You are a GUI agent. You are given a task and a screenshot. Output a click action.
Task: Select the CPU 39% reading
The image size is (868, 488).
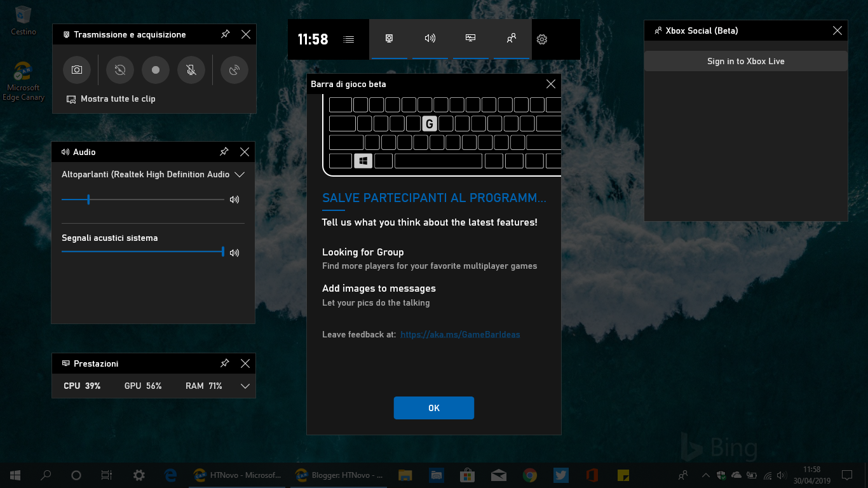(82, 386)
